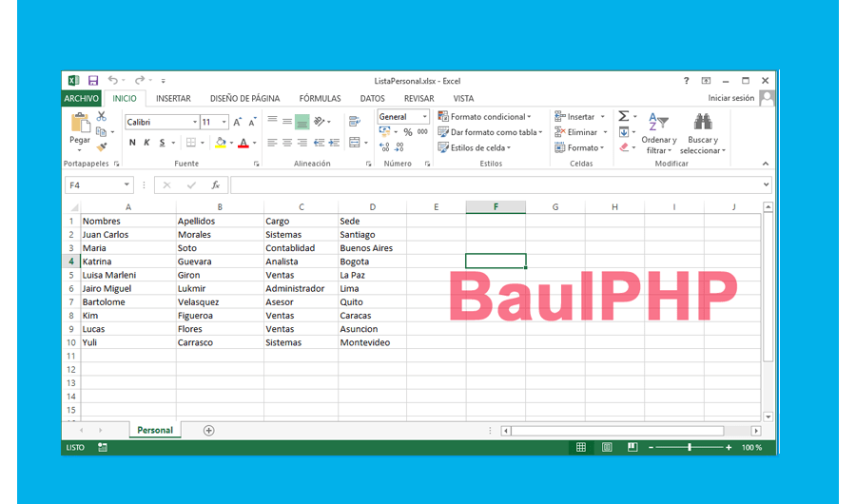The width and height of the screenshot is (856, 504).
Task: Apply yellow fill color
Action: [x=221, y=143]
